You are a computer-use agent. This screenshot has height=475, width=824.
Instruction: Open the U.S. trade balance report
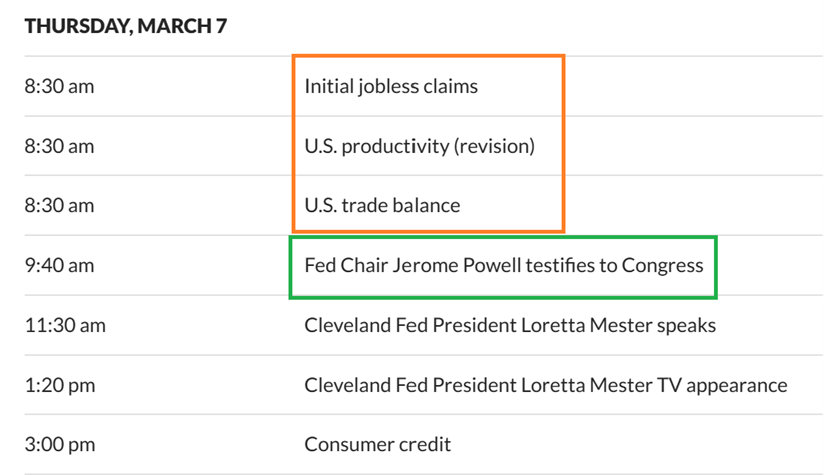click(x=382, y=206)
